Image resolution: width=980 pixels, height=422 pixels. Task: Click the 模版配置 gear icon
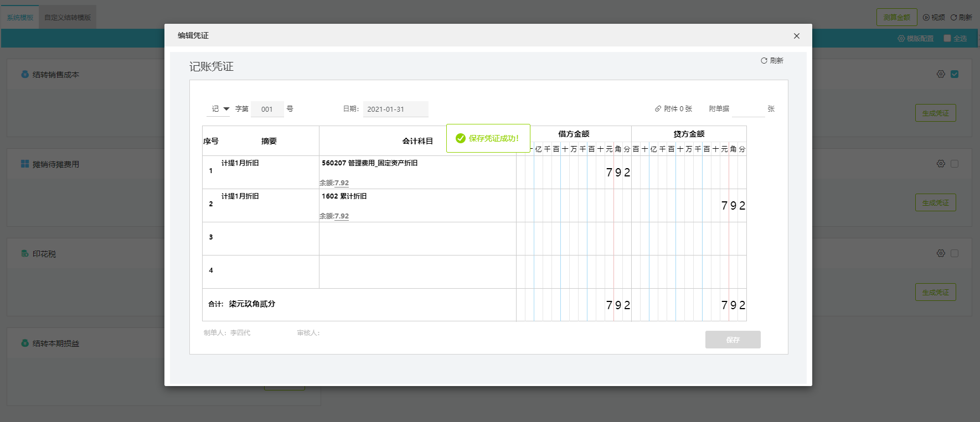coord(901,39)
